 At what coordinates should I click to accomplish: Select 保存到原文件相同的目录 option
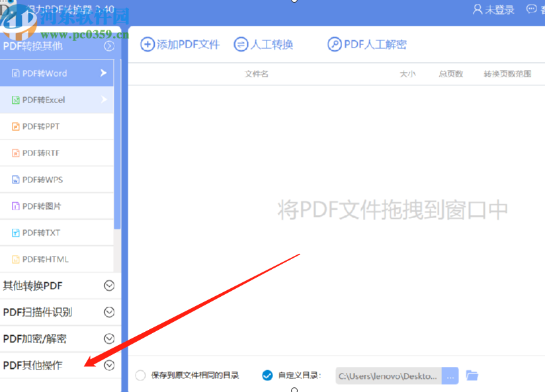point(140,375)
